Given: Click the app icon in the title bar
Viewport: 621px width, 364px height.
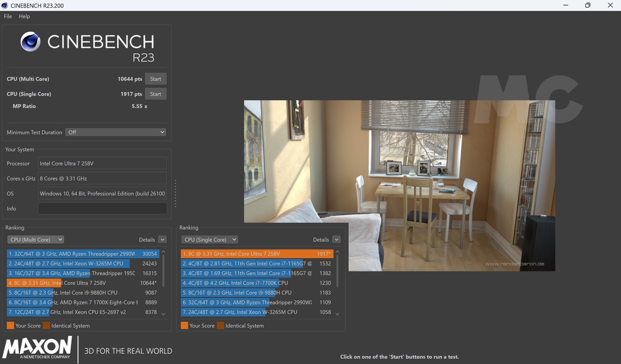Looking at the screenshot, I should click(5, 6).
